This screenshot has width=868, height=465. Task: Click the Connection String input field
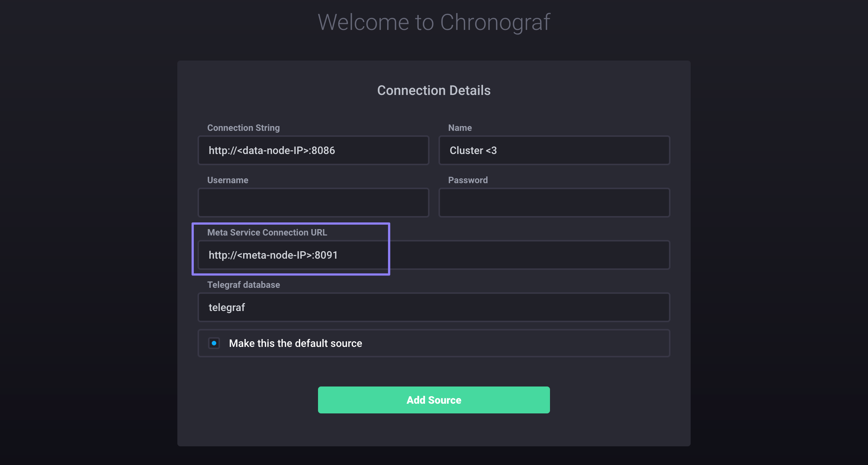click(313, 150)
